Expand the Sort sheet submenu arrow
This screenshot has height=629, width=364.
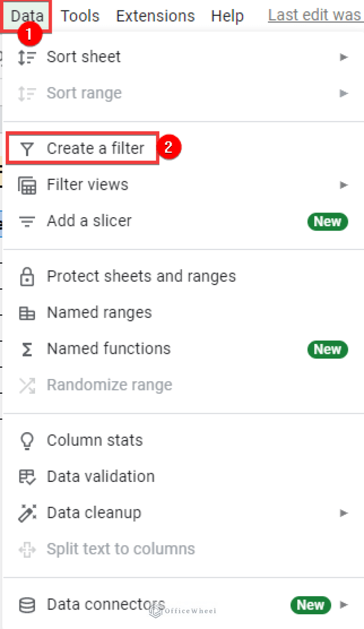point(343,56)
